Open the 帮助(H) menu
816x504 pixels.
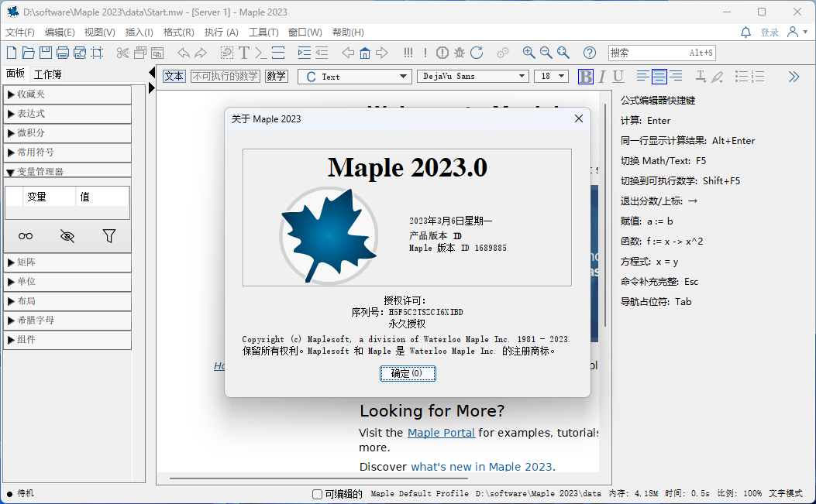(x=348, y=33)
